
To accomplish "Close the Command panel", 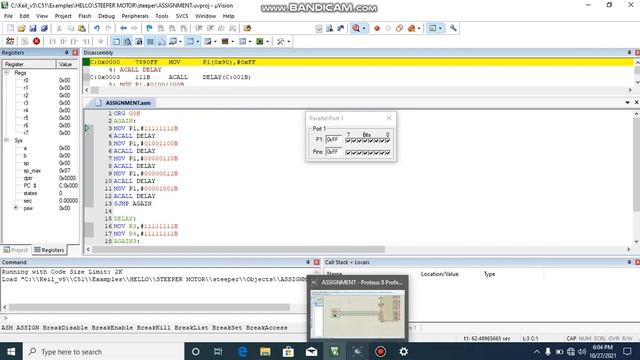I will (x=317, y=262).
